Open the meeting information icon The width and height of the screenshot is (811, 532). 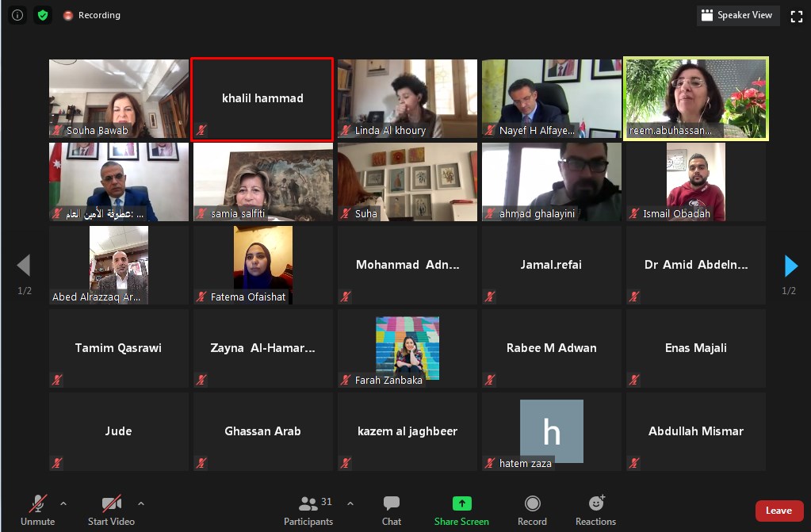tap(17, 15)
